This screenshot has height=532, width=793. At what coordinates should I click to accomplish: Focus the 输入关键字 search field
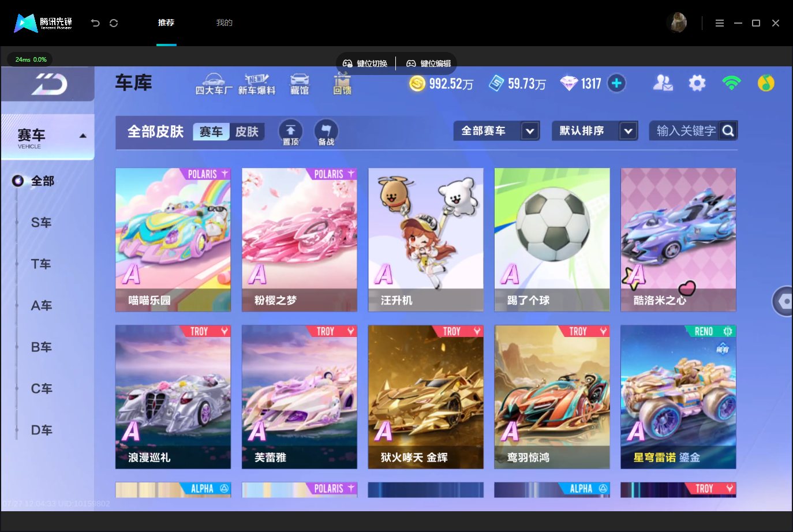click(686, 131)
